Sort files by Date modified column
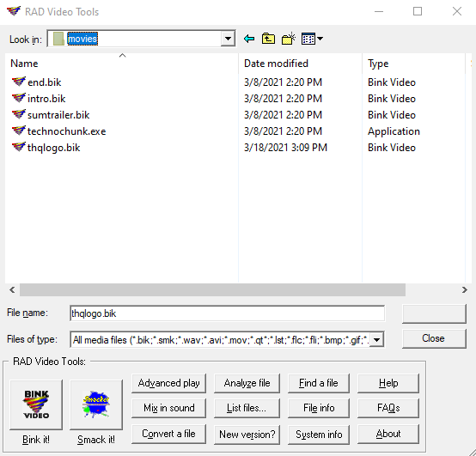 tap(300, 64)
